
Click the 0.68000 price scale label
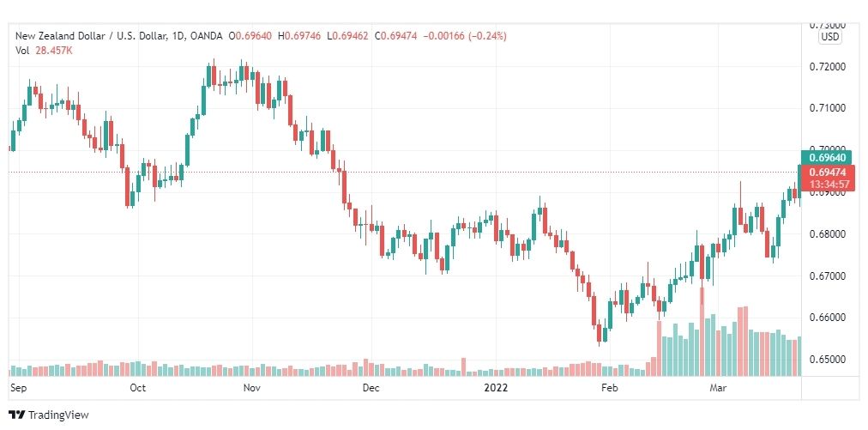coord(827,233)
